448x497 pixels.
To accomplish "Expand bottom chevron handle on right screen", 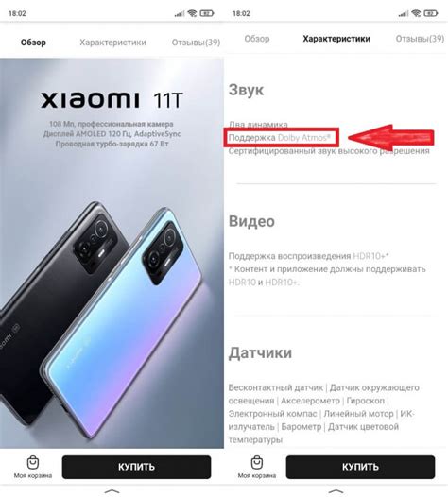I will click(x=336, y=491).
